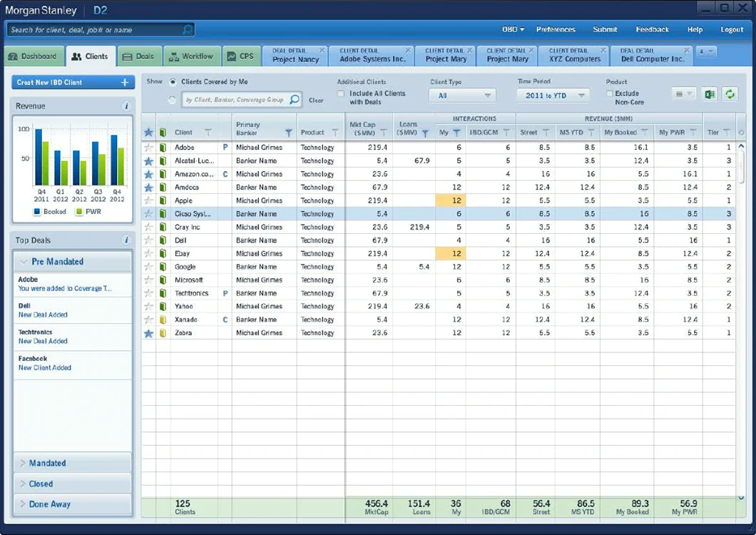This screenshot has width=756, height=535.
Task: Switch to the CPS tab
Action: coord(241,56)
